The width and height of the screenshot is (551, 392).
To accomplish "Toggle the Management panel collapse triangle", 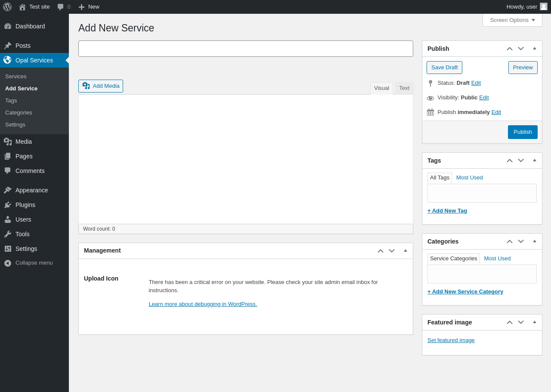I will point(406,250).
